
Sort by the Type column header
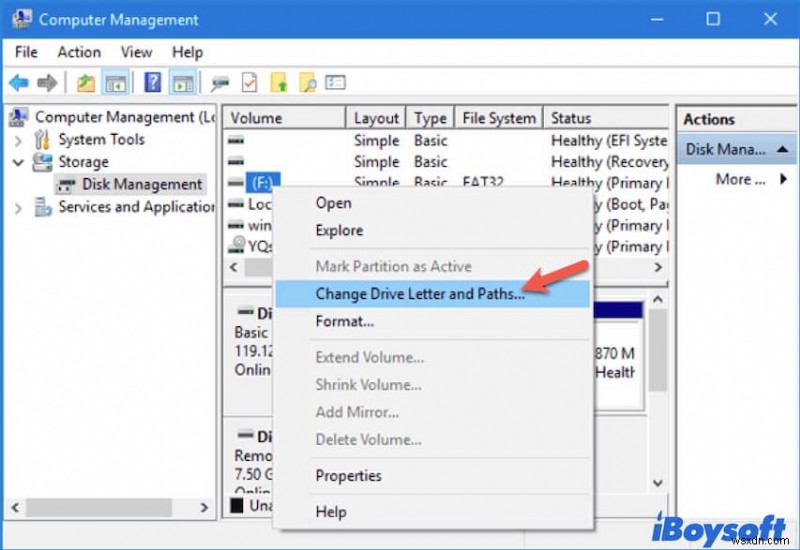pos(430,118)
